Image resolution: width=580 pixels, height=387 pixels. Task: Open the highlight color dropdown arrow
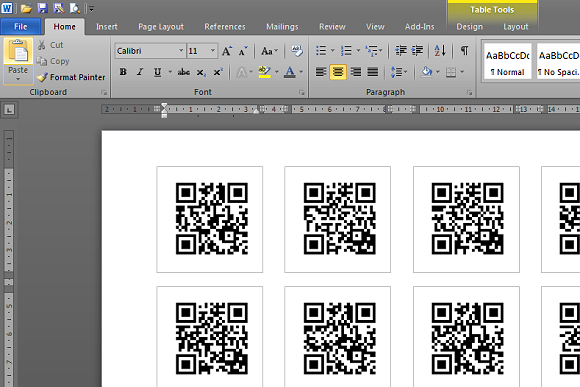(x=276, y=72)
